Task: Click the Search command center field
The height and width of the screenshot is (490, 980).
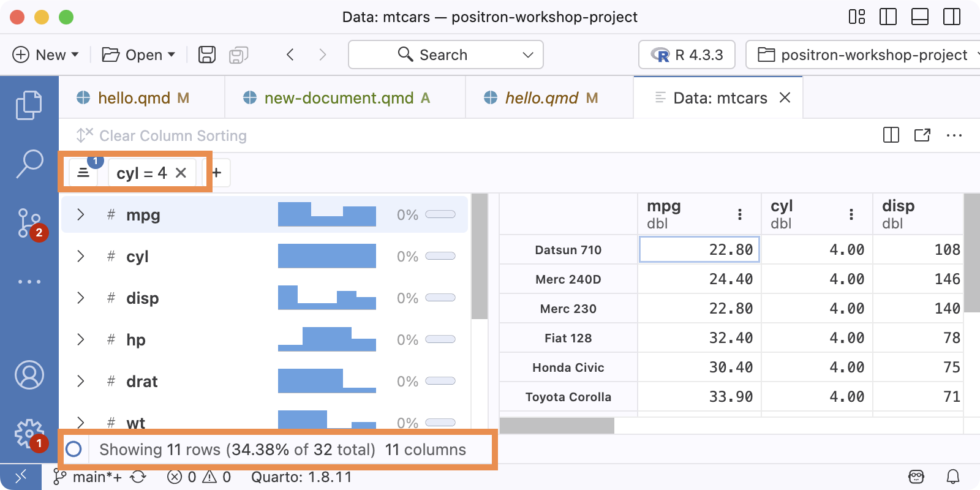Action: click(446, 55)
